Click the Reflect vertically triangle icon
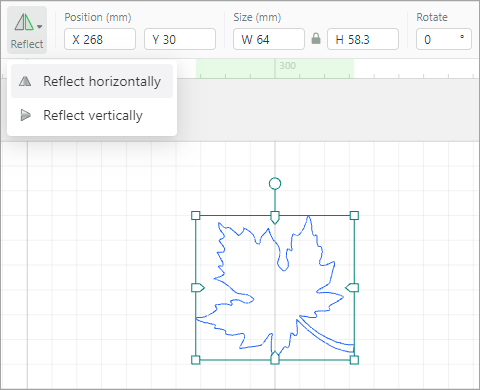 pyautogui.click(x=25, y=115)
